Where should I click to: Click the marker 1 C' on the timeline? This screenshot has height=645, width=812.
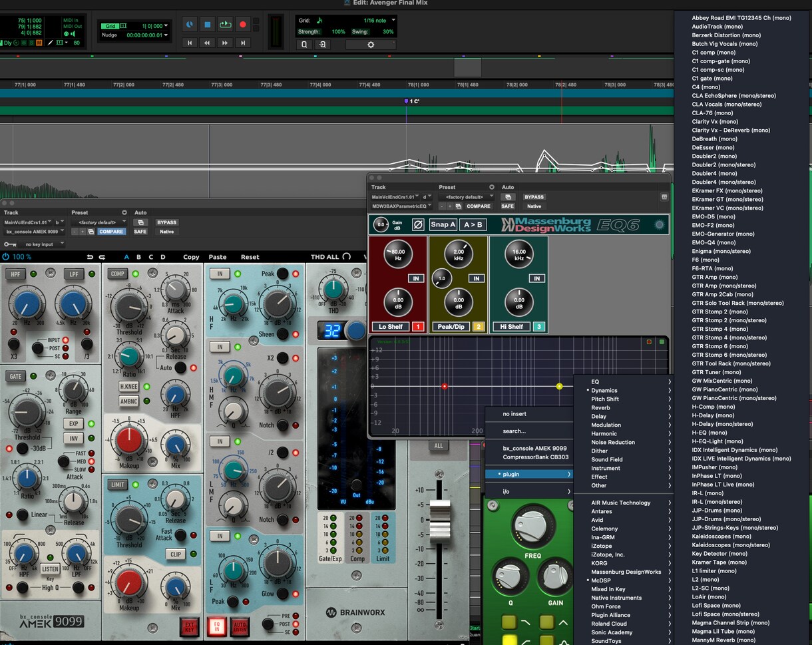coord(413,101)
